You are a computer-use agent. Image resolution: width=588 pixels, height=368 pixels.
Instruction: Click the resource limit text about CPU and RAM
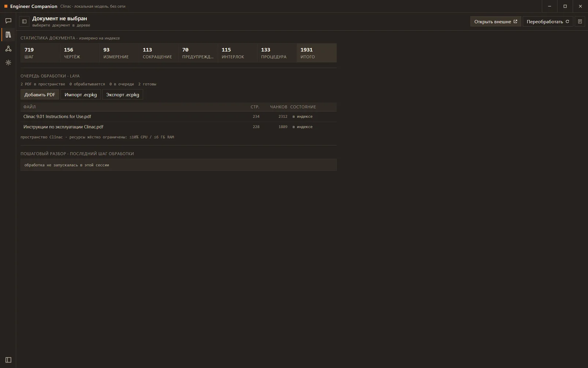point(97,137)
